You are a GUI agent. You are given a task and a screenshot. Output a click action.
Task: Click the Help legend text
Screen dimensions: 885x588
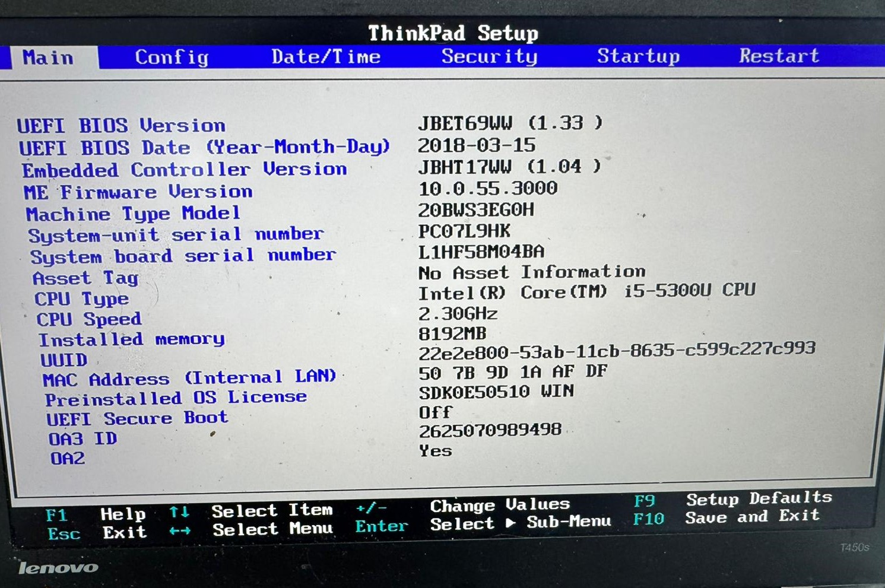click(123, 514)
